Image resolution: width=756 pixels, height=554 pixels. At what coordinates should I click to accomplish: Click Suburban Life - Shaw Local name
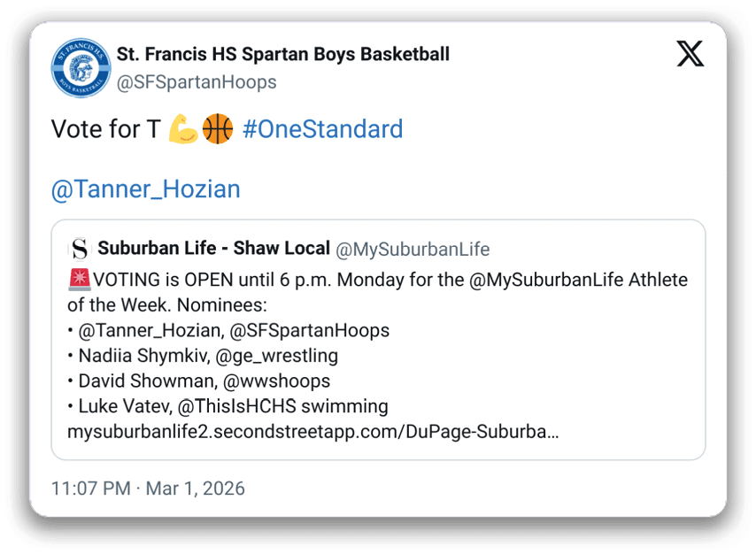[x=214, y=249]
